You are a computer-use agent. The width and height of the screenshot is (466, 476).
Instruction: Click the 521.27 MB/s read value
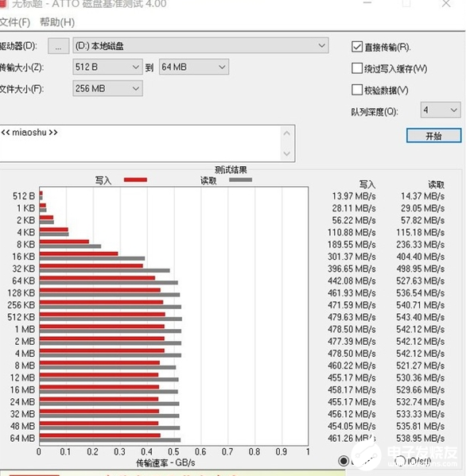[x=421, y=366]
